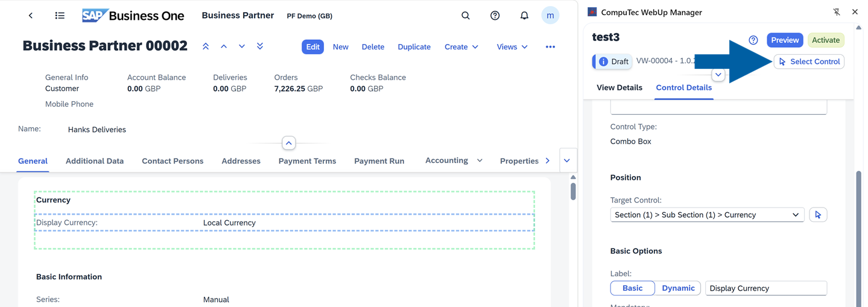Open notifications bell icon
Viewport: 868px width, 307px height.
coord(524,16)
